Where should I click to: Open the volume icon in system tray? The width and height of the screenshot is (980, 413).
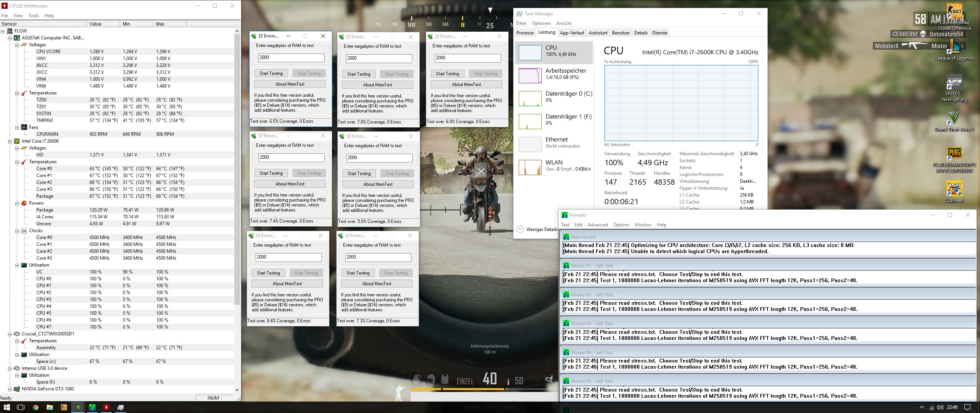tap(940, 407)
